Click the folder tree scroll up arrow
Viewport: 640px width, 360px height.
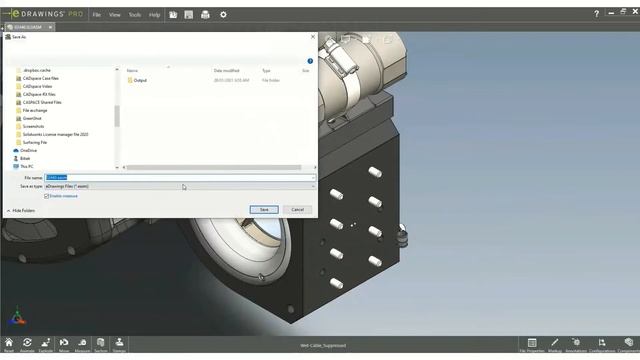pyautogui.click(x=117, y=70)
